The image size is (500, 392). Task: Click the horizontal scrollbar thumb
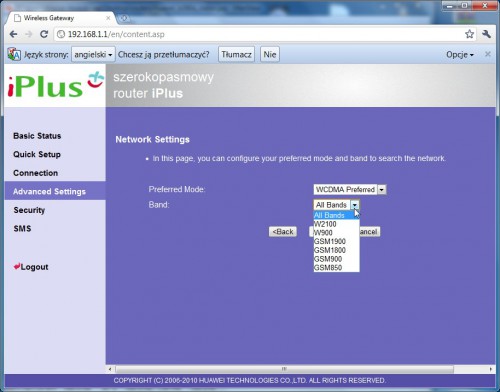click(284, 369)
